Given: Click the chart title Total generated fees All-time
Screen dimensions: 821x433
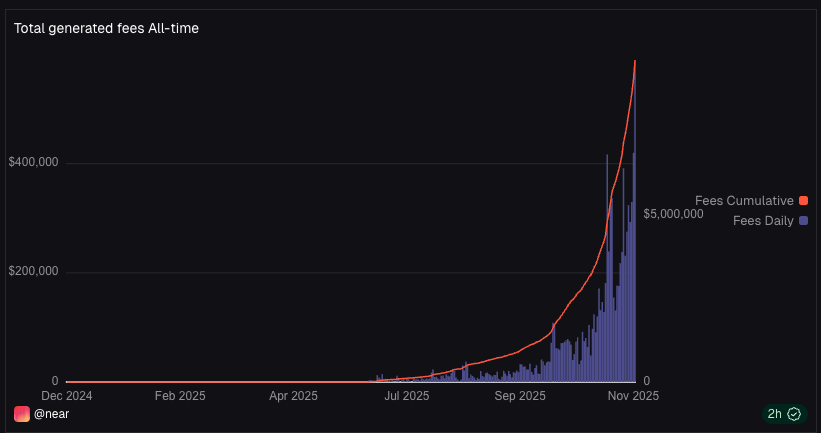Looking at the screenshot, I should [106, 28].
